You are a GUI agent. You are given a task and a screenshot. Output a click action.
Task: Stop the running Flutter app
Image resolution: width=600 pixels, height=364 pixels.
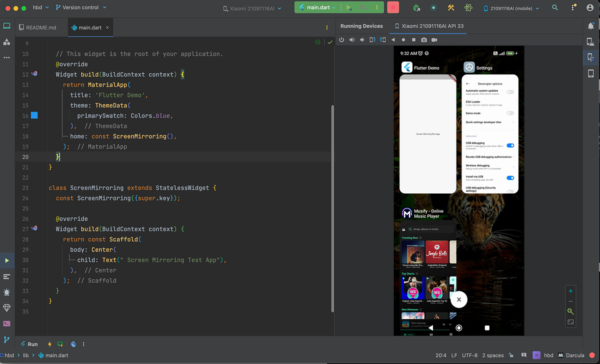point(392,7)
